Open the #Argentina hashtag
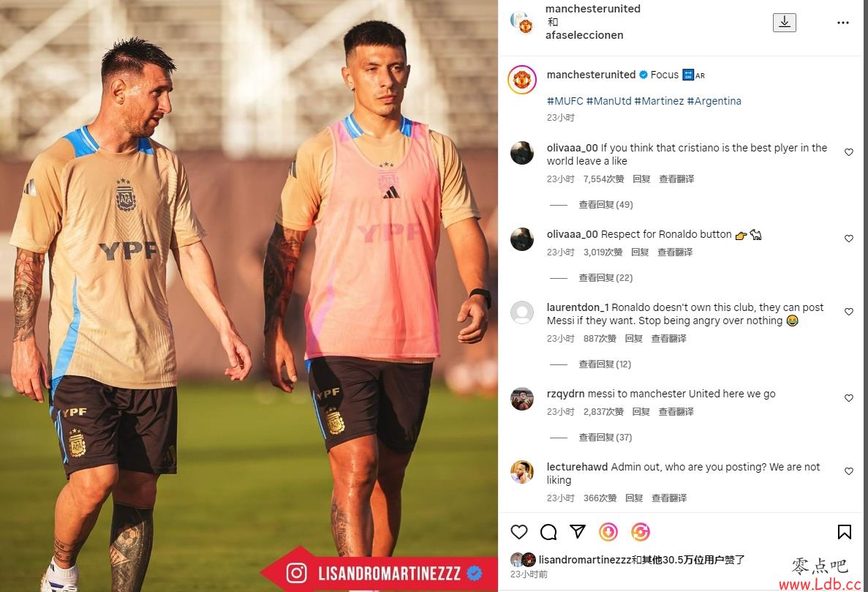The width and height of the screenshot is (868, 592). tap(714, 101)
